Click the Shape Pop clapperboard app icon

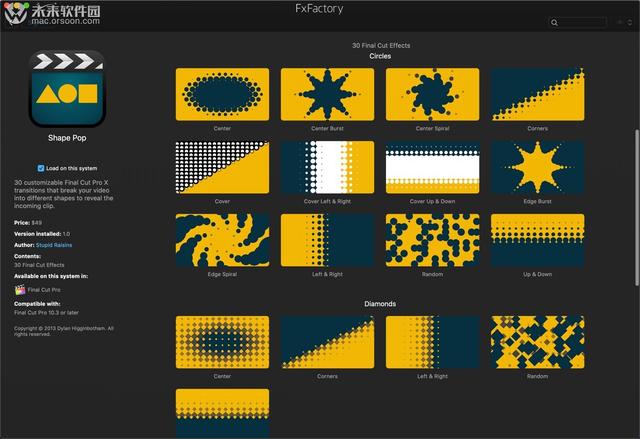[67, 89]
